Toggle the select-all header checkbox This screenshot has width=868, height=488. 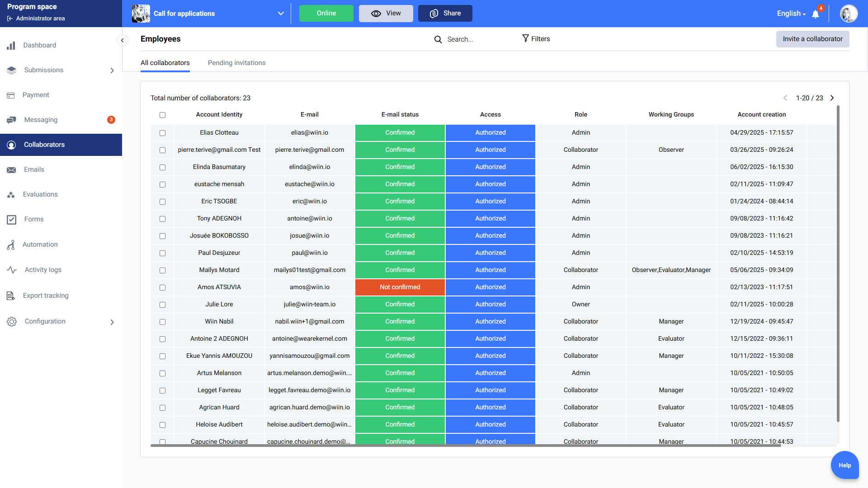(162, 115)
